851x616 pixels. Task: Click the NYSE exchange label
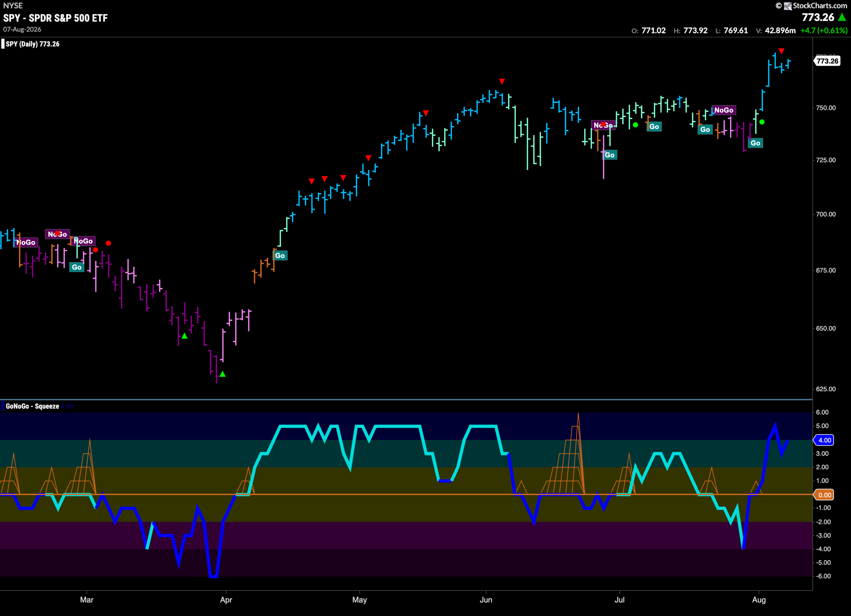13,6
